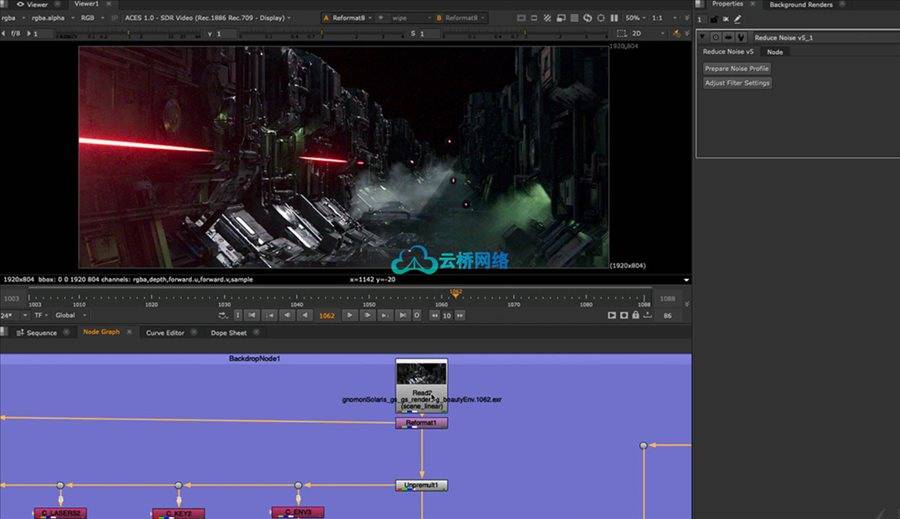
Task: Open the rgba.alpha channel dropdown
Action: 52,17
